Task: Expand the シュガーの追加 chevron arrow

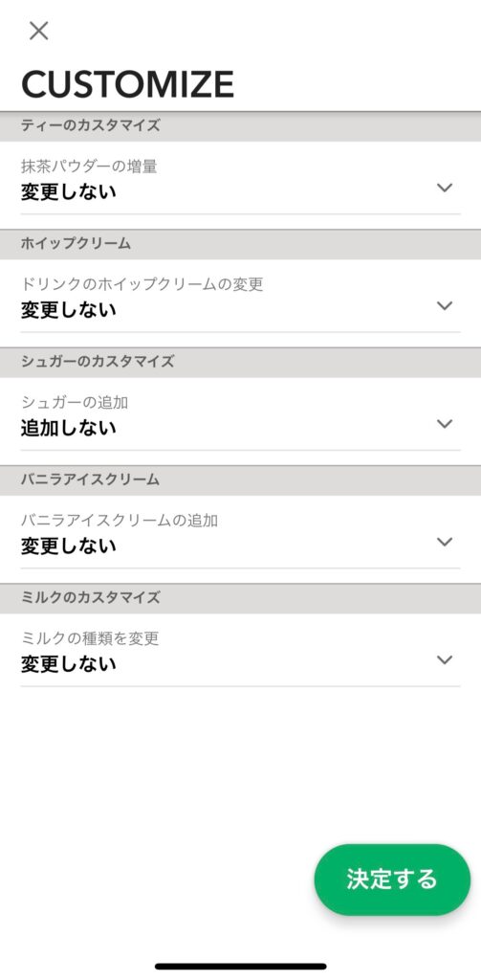Action: [444, 424]
